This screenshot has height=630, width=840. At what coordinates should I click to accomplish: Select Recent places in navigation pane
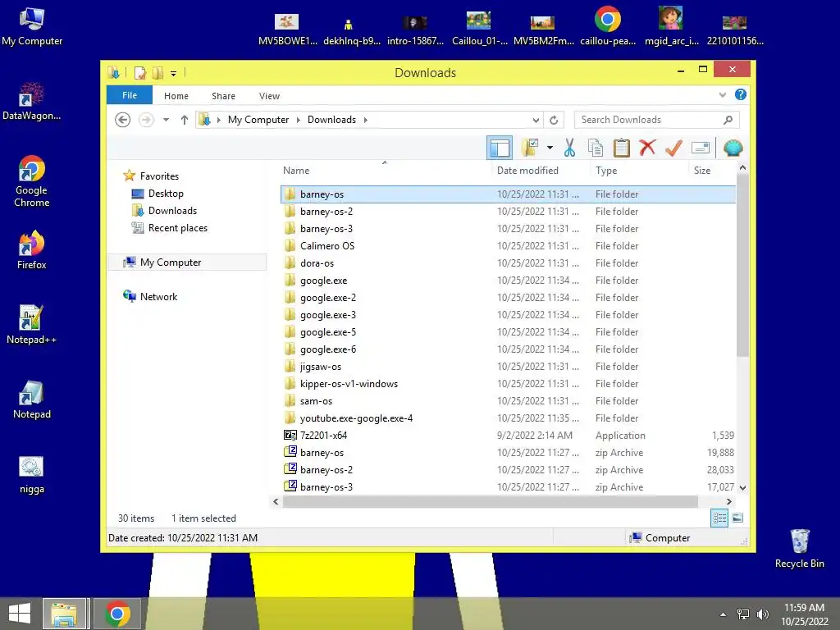click(178, 228)
